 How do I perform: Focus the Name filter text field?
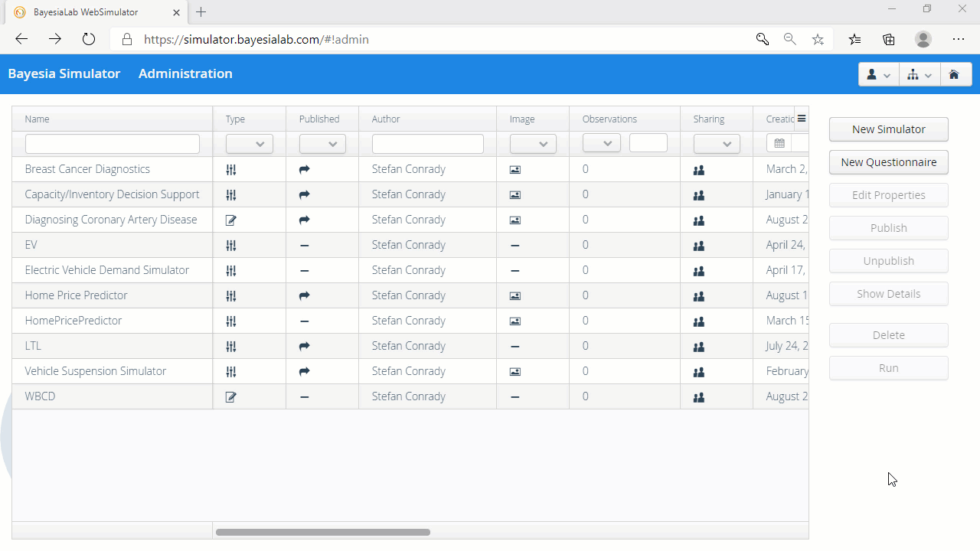pyautogui.click(x=113, y=144)
